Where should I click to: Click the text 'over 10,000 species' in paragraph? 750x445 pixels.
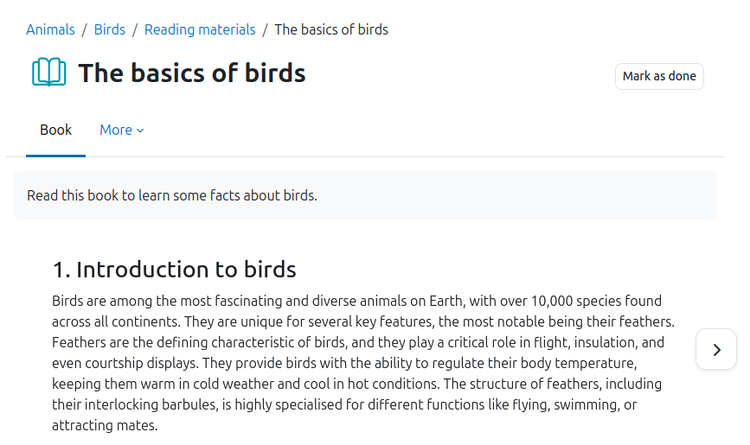click(579, 300)
